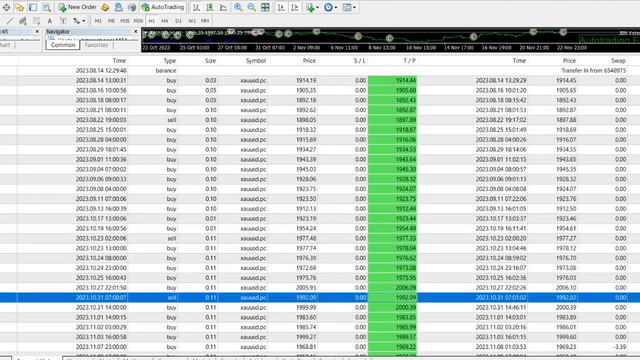Switch timeframe to H1

pyautogui.click(x=152, y=20)
